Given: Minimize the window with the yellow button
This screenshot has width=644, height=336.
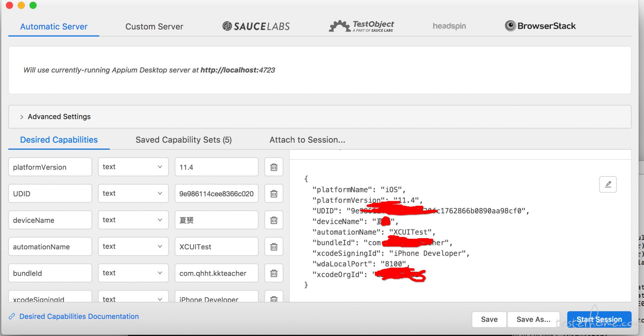Looking at the screenshot, I should [x=21, y=5].
